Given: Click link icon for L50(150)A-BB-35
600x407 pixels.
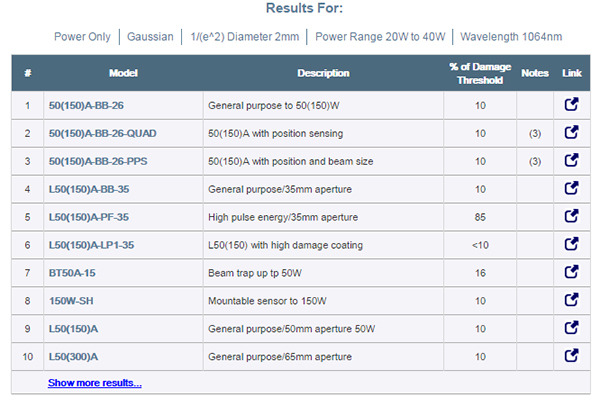Looking at the screenshot, I should (571, 188).
